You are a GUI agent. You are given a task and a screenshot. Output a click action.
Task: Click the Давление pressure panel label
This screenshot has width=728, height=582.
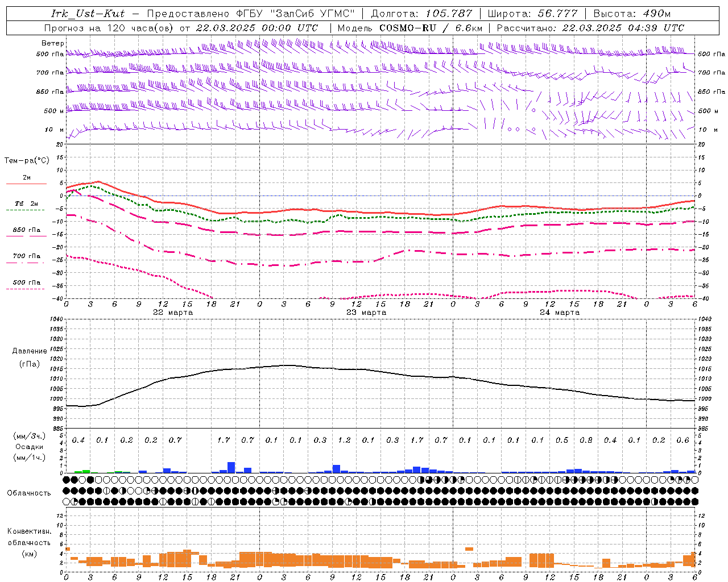pos(30,351)
